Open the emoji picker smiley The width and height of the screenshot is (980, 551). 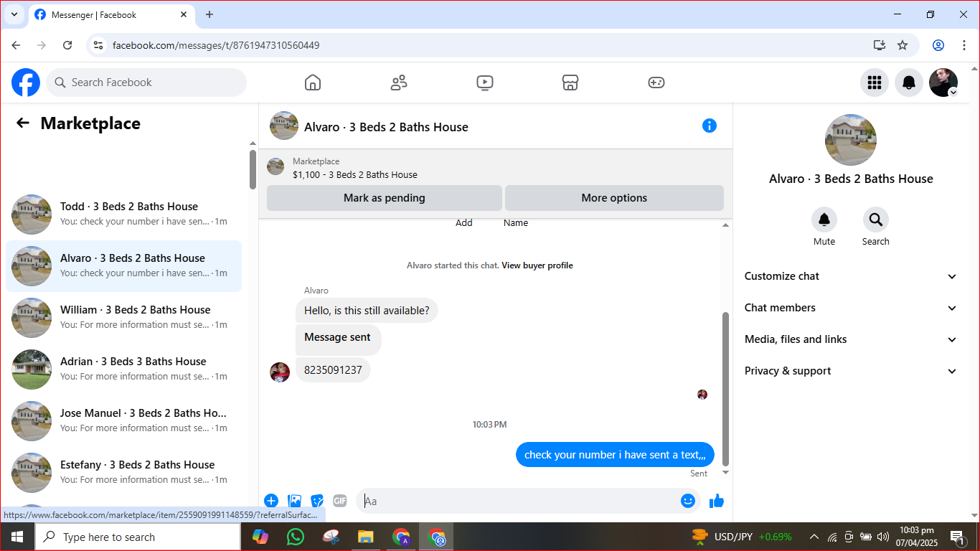[688, 501]
